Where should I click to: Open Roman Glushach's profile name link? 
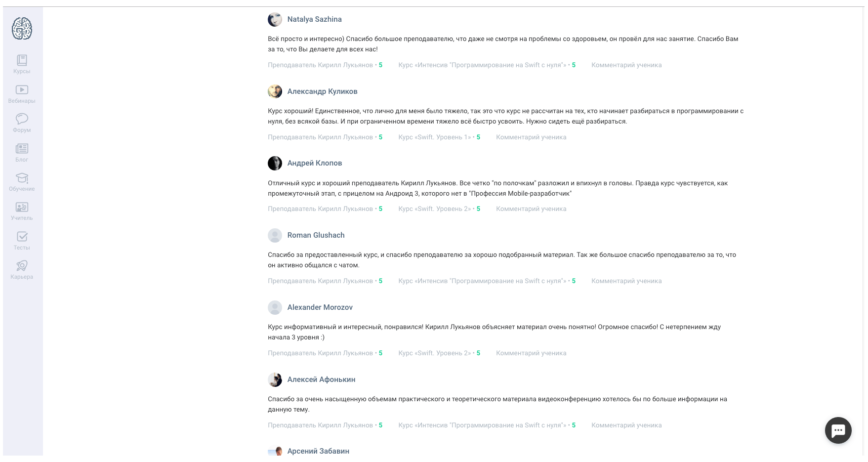click(316, 235)
